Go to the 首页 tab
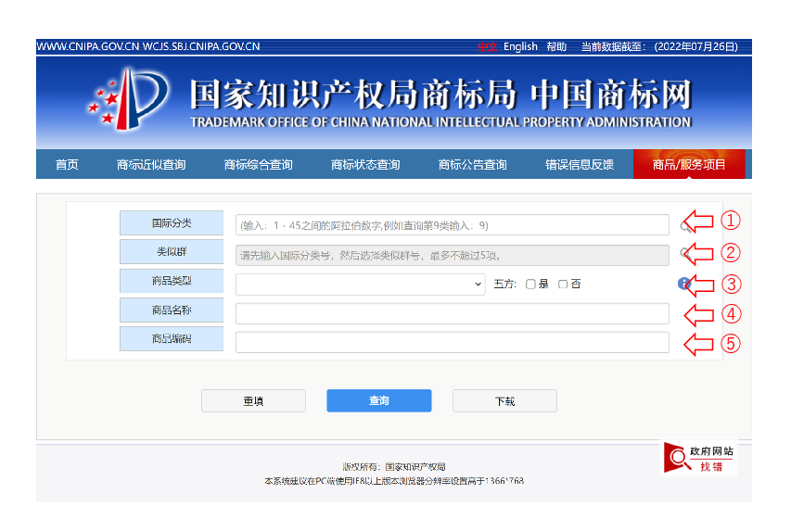 (67, 164)
